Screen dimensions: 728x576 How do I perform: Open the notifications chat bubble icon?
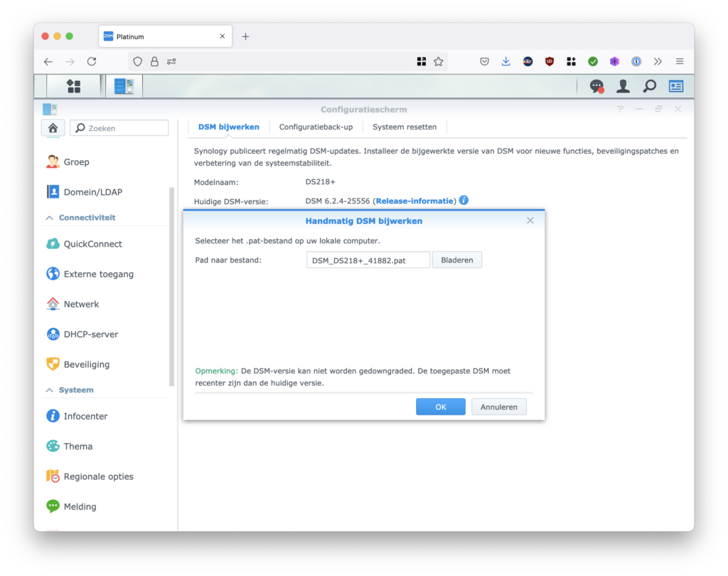tap(596, 87)
